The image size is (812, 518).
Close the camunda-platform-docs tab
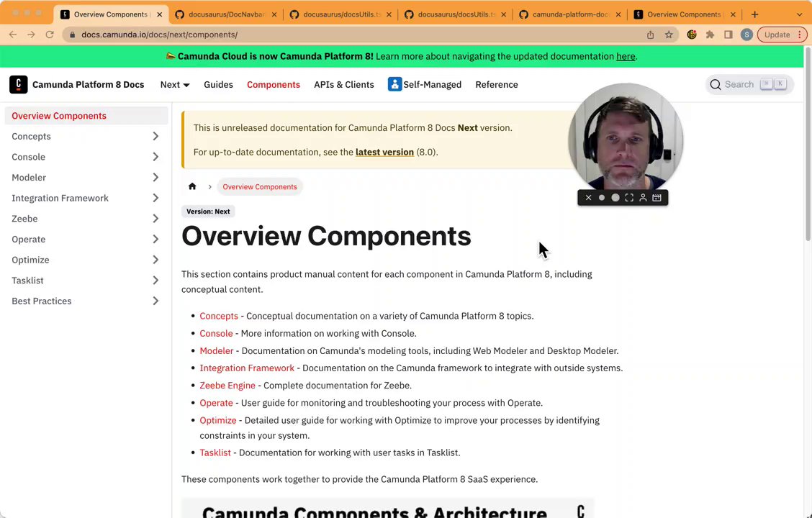click(x=618, y=14)
